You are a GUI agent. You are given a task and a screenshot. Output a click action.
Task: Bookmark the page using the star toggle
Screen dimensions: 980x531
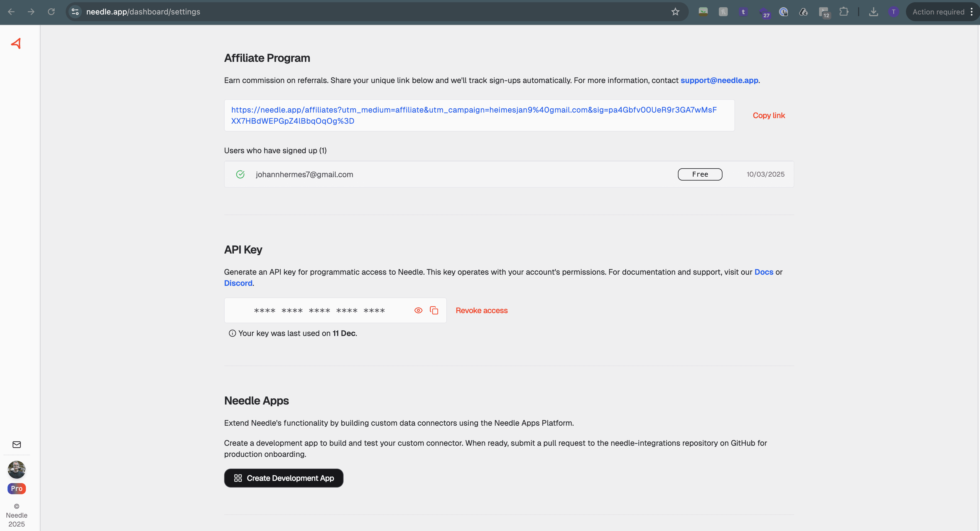click(675, 12)
